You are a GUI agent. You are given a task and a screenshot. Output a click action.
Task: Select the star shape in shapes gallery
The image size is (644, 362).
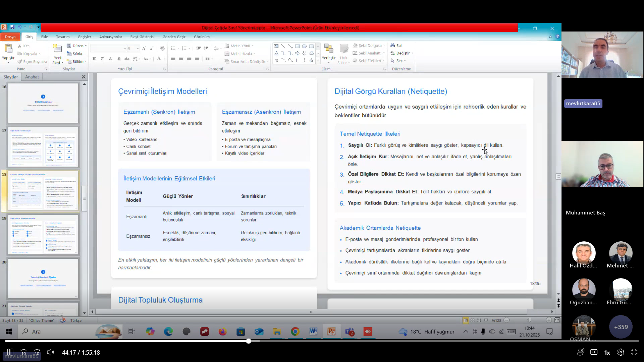[x=311, y=61]
